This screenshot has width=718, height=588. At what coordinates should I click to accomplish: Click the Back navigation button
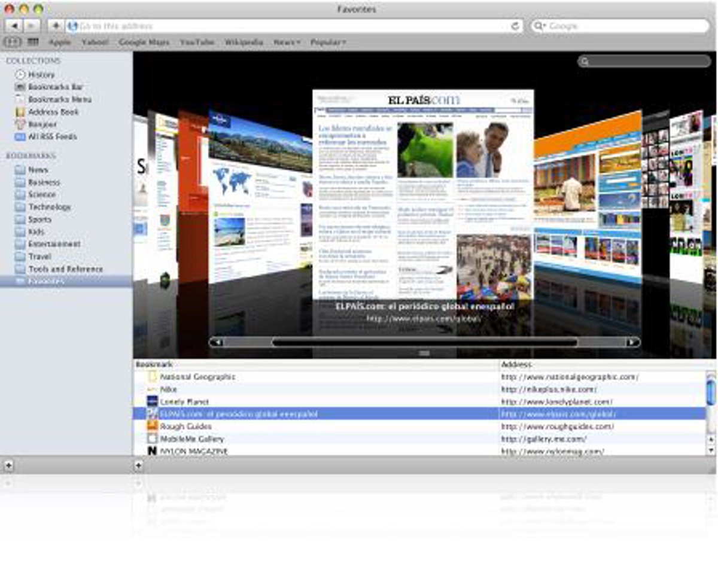14,26
